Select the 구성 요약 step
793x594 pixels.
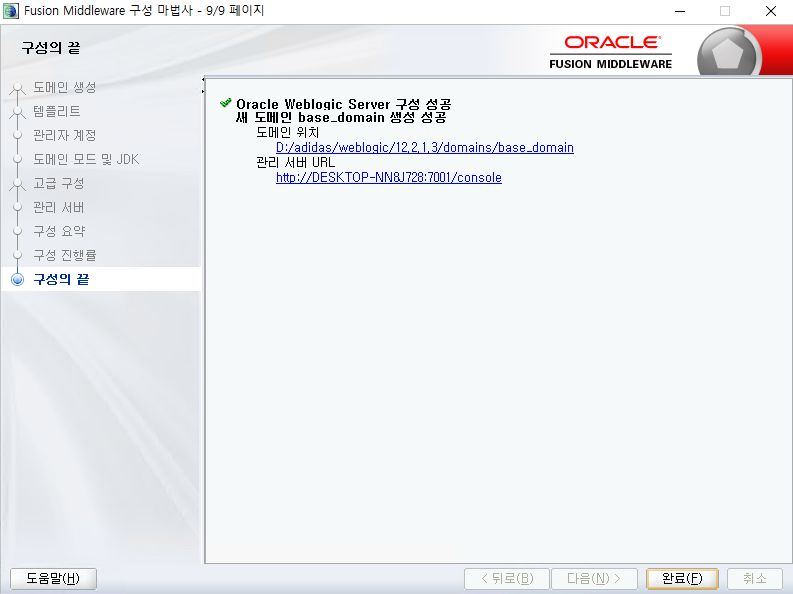click(x=59, y=232)
